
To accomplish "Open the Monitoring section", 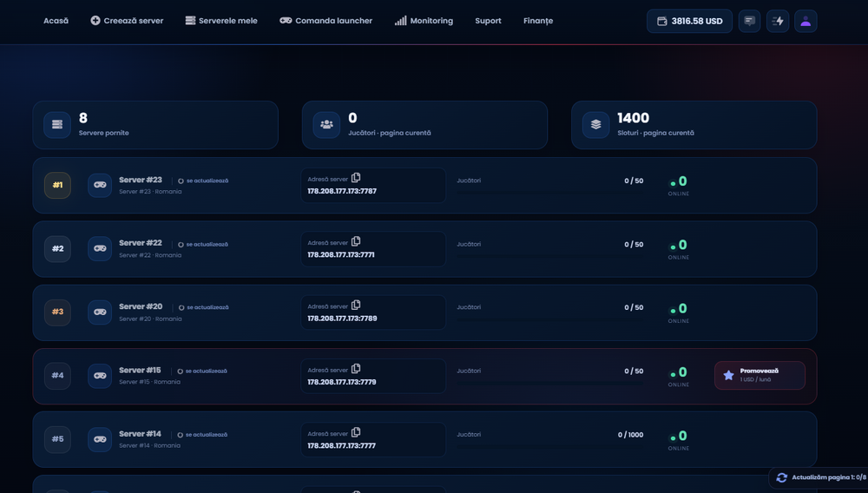I will click(424, 21).
